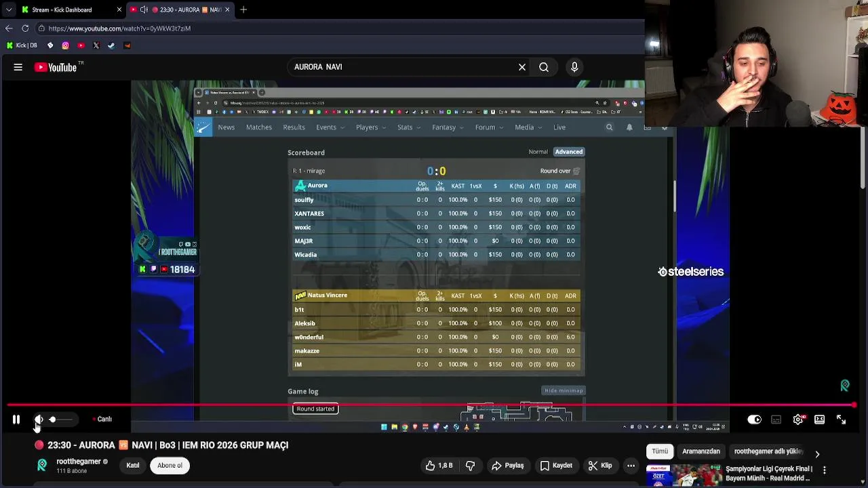Tick the Round over checkbox
The width and height of the screenshot is (868, 488).
pos(576,171)
